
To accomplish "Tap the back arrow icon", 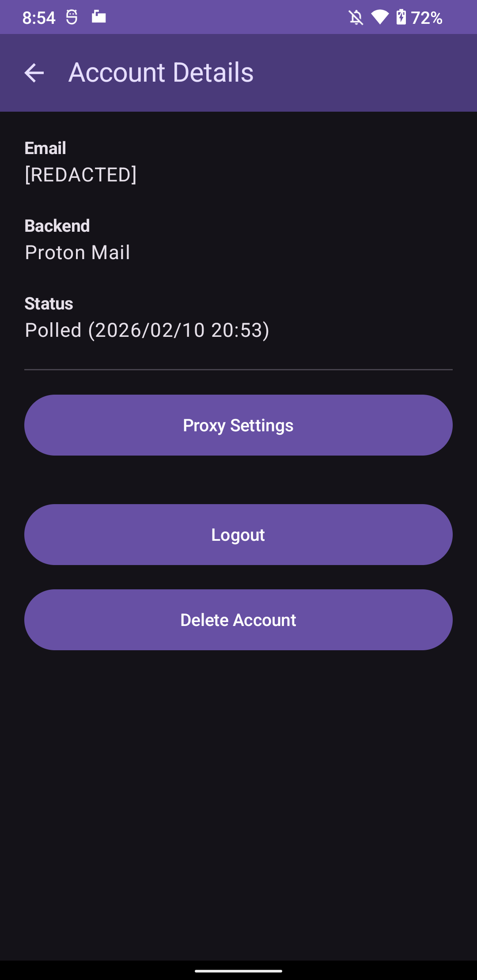I will 34,73.
